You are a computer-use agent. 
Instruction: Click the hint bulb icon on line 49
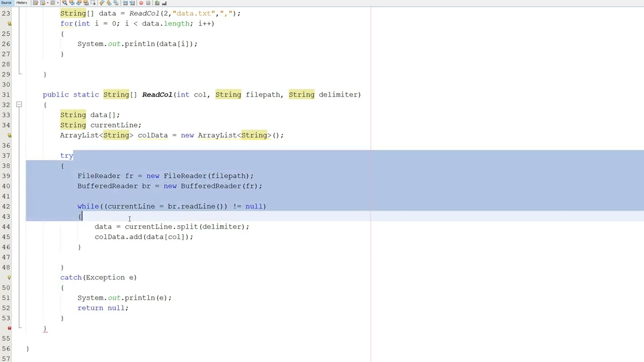[9, 278]
